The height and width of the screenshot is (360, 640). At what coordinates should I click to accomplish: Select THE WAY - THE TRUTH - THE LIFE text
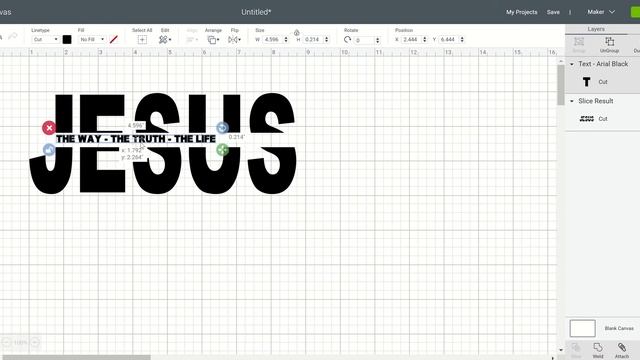pos(136,139)
